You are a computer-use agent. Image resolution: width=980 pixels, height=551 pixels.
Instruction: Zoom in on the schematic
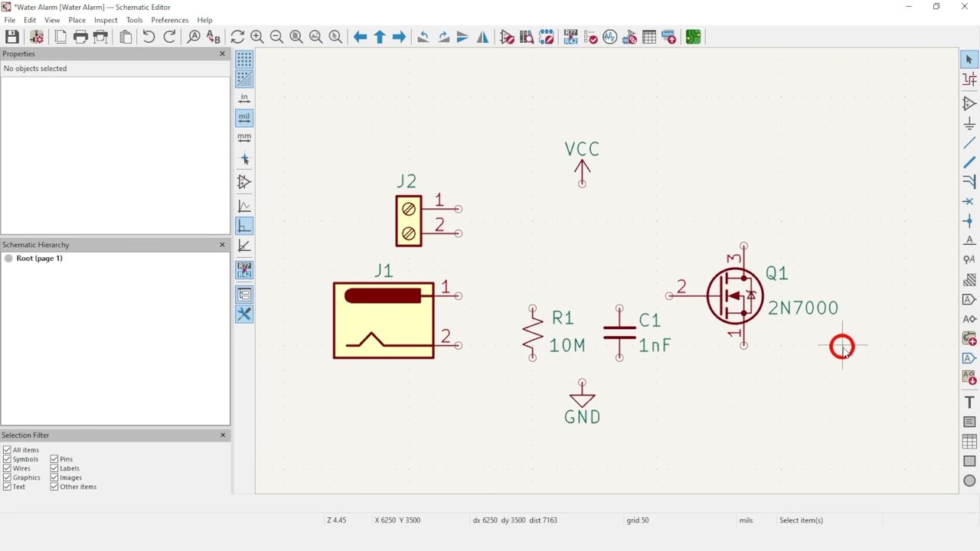[x=257, y=37]
